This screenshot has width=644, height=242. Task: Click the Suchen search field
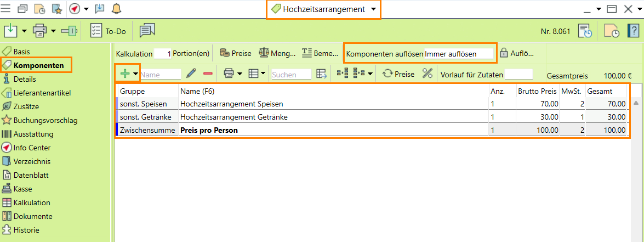coord(291,75)
